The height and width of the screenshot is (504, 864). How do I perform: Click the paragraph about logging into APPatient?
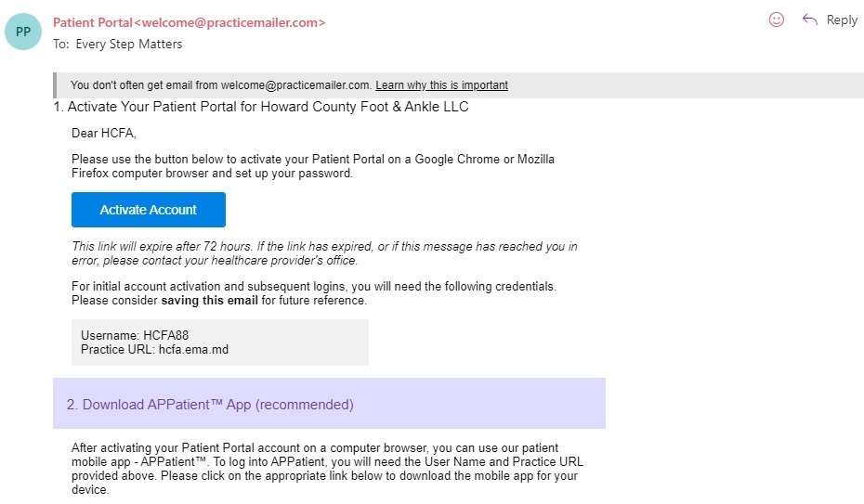tap(327, 469)
